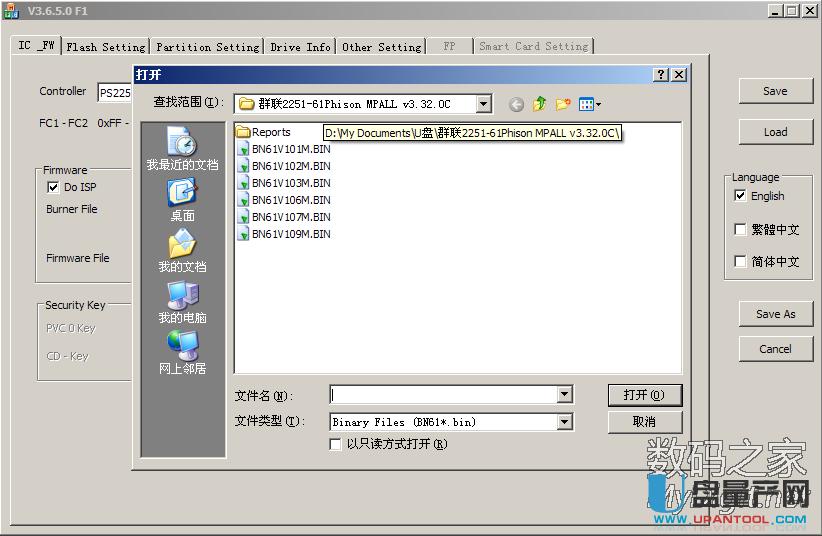Open My Recent Documents (我最近的文档)
This screenshot has height=536, width=822.
182,149
